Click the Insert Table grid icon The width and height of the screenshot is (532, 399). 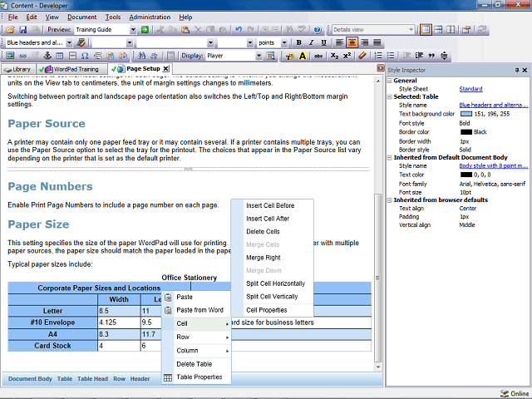tap(60, 56)
